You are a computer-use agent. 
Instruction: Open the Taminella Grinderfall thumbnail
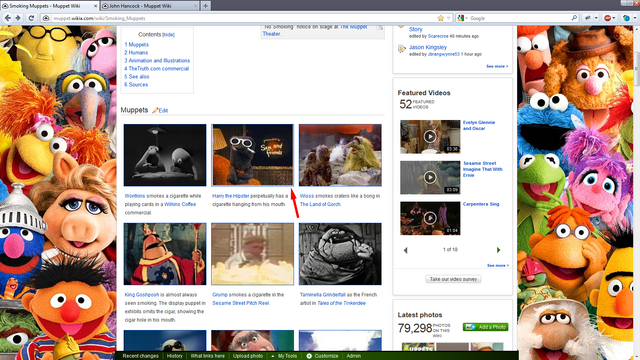click(340, 254)
